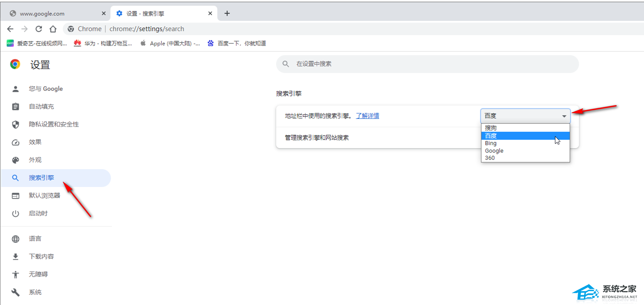Go to 外观 settings section
This screenshot has width=644, height=305.
tap(35, 160)
